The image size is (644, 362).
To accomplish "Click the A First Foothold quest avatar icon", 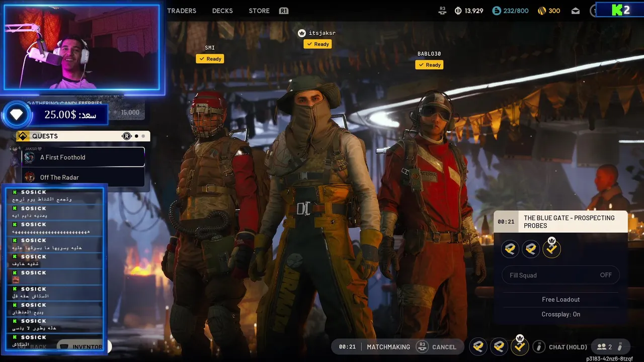I will coord(30,157).
